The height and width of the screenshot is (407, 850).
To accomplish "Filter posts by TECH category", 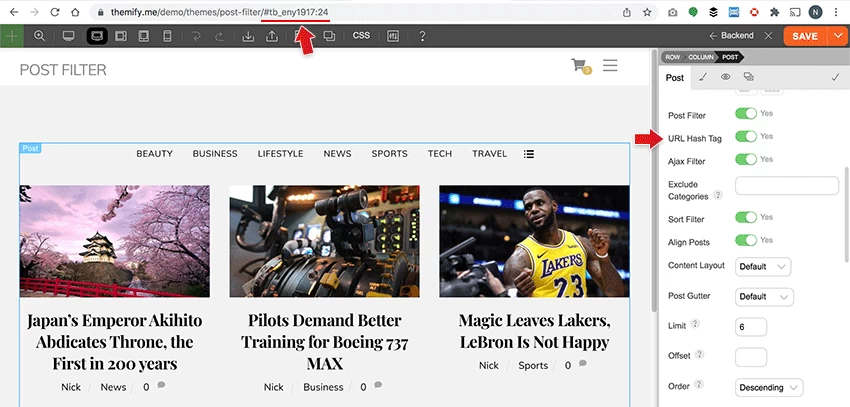I will coord(440,154).
